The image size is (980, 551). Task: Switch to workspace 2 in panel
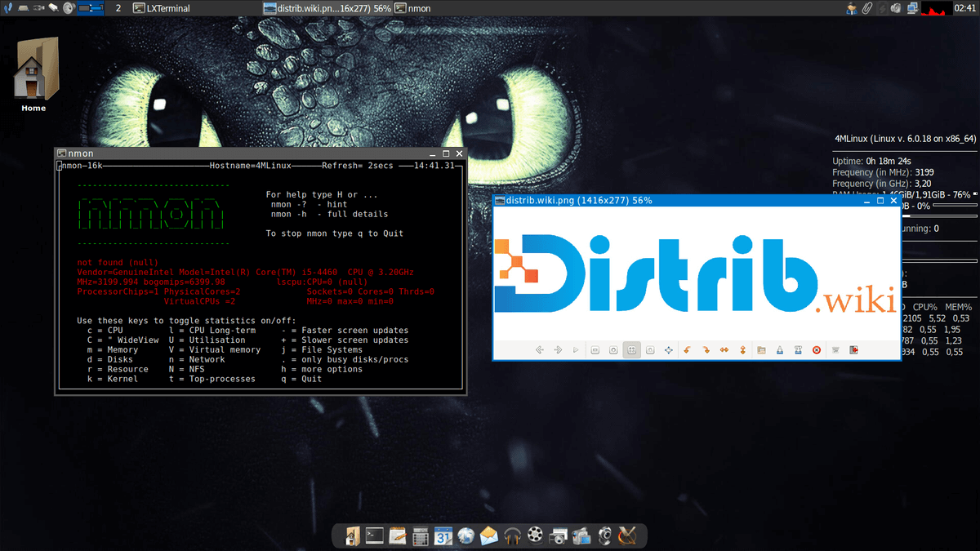tap(119, 8)
